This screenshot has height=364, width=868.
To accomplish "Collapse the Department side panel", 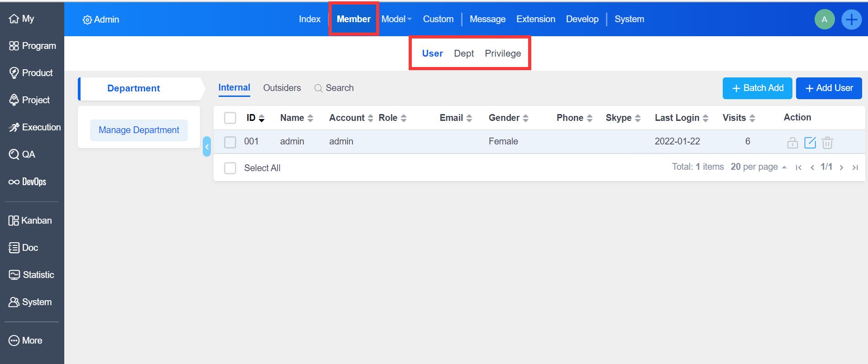I will pyautogui.click(x=207, y=147).
